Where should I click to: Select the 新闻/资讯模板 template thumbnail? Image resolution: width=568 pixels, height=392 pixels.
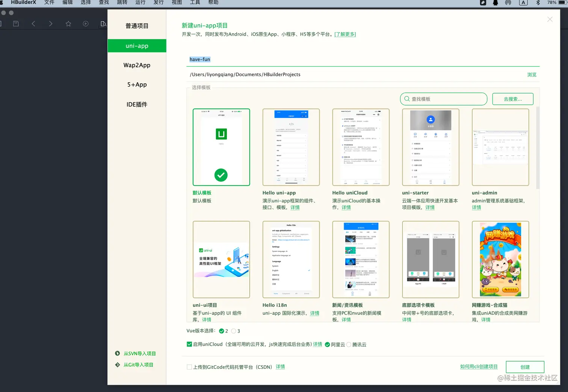[361, 259]
